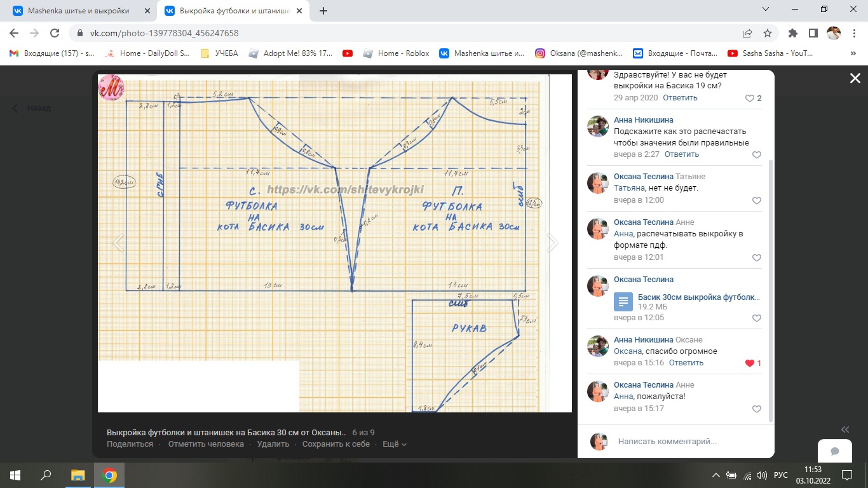This screenshot has width=868, height=488.
Task: Click Поделиться under the photo
Action: [130, 444]
